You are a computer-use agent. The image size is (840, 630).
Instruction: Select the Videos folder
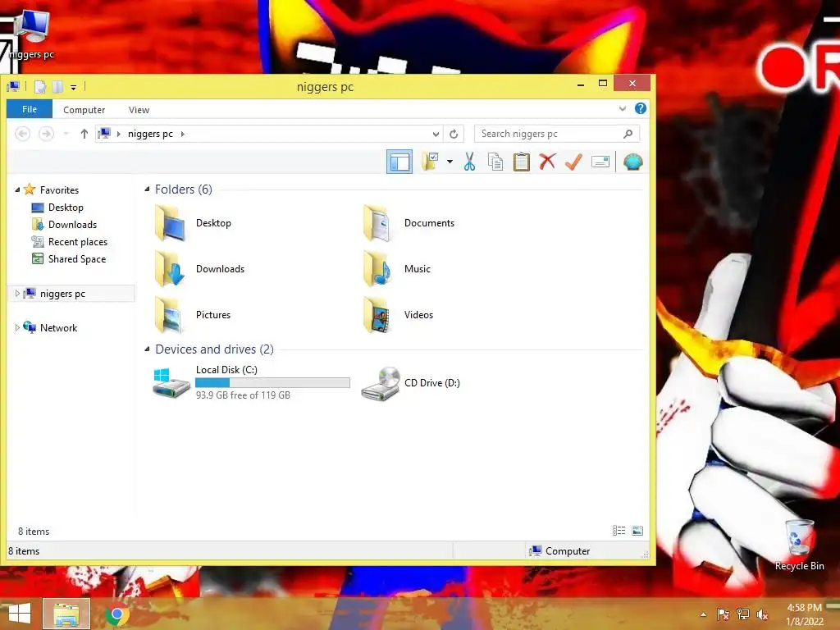(x=398, y=315)
